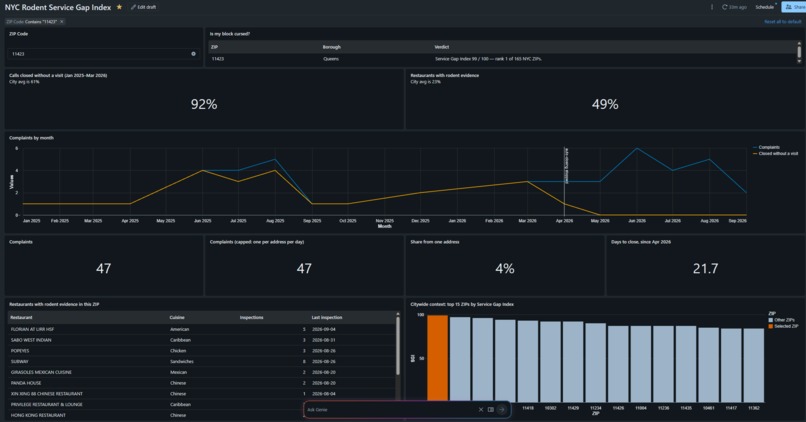Focus the Ask Genie text field

click(391, 410)
